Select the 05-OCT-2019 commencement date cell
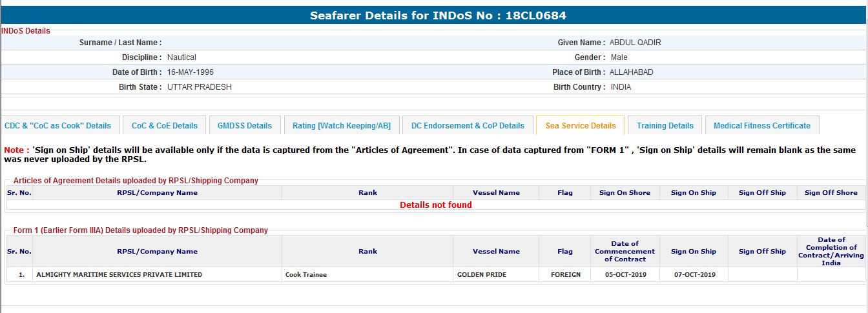The image size is (868, 313). (x=625, y=275)
